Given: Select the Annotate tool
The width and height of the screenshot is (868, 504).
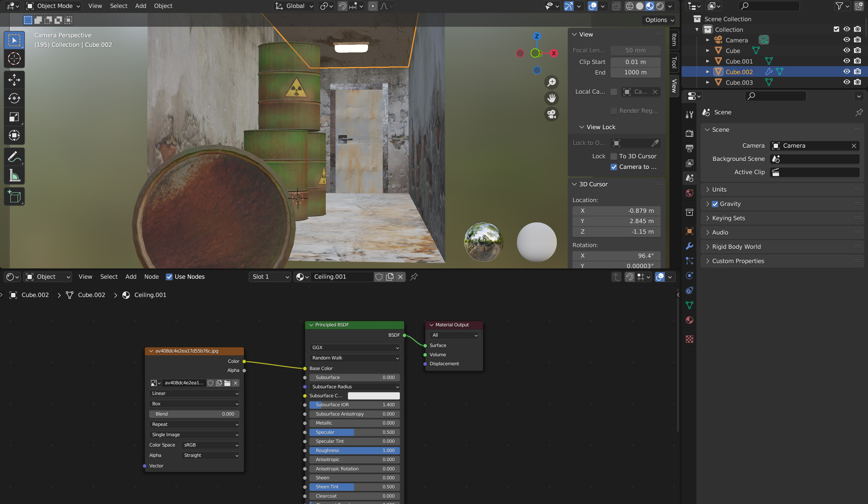Looking at the screenshot, I should tap(14, 157).
